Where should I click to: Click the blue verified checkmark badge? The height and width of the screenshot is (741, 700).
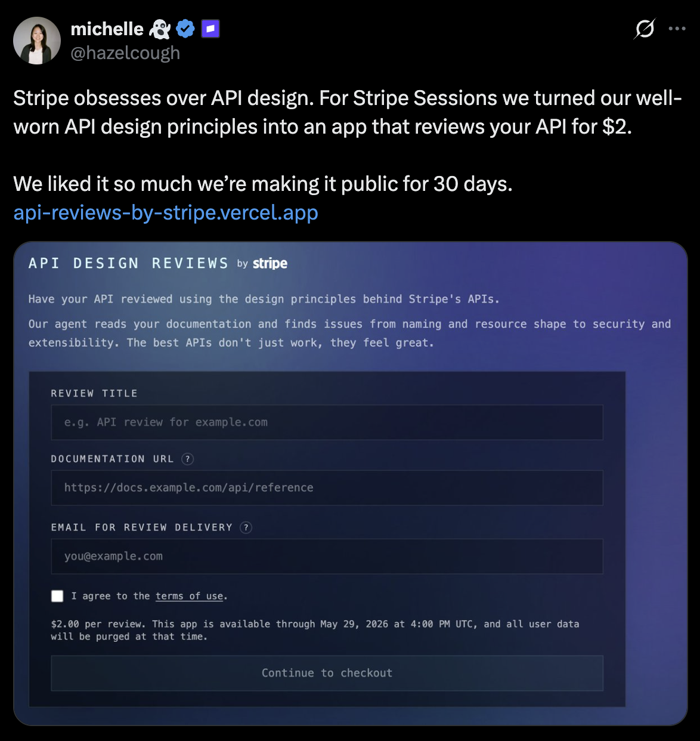[186, 29]
